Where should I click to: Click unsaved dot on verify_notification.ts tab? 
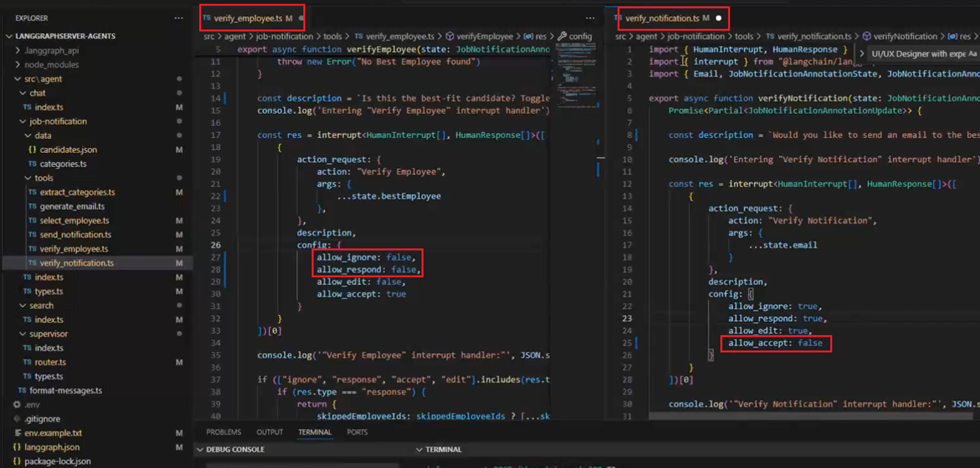click(719, 18)
